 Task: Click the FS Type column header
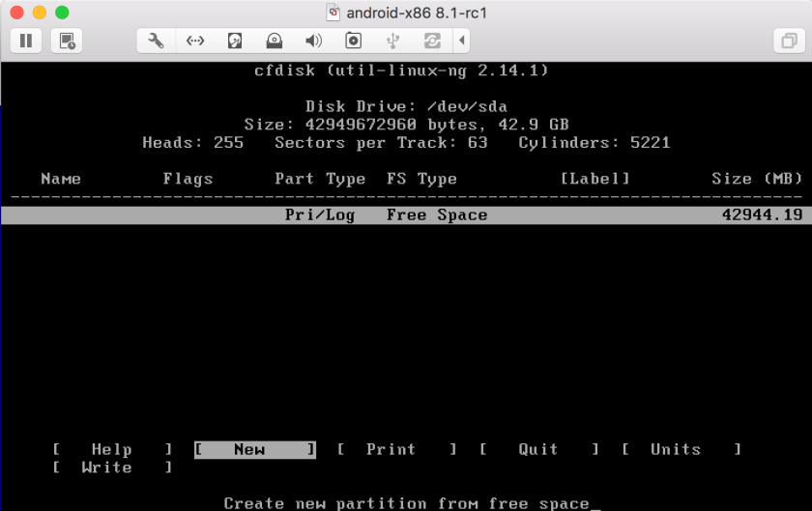tap(421, 179)
